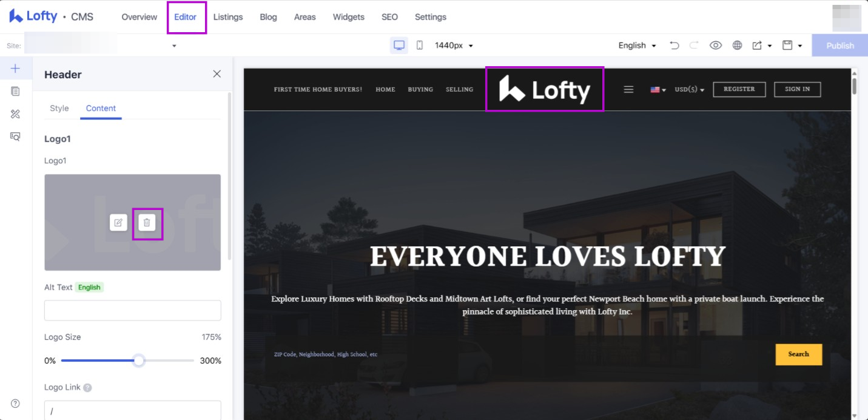
Task: Click the yellow Search button
Action: pyautogui.click(x=798, y=354)
